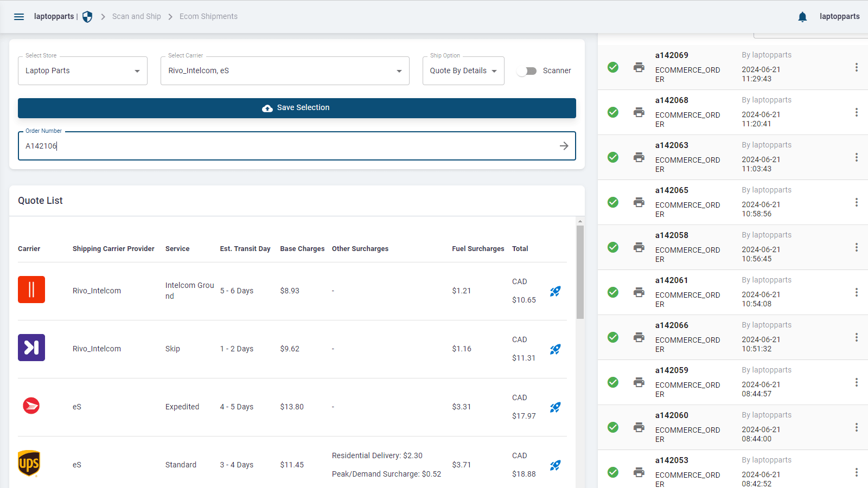
Task: Ship with UPS Standard rocket icon
Action: 555,465
